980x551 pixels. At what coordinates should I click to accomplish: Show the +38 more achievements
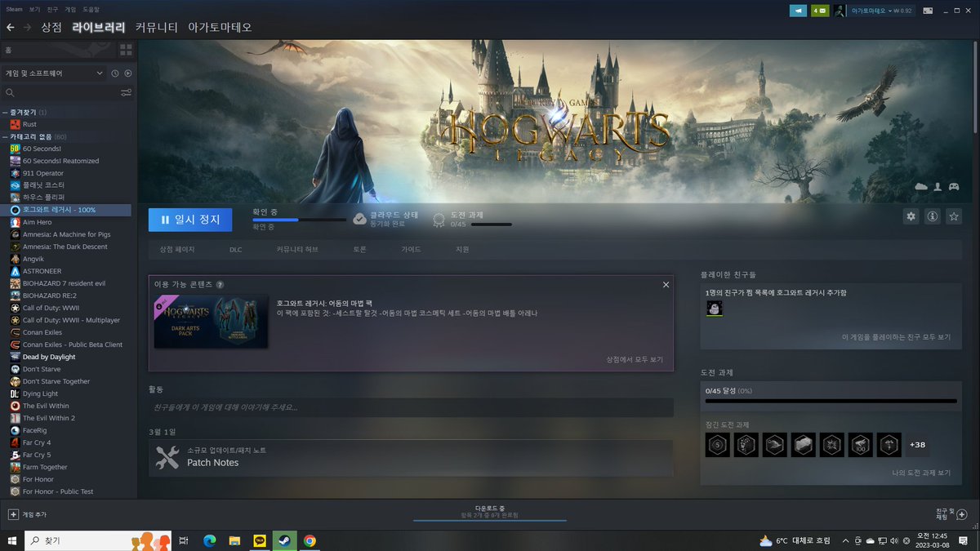(916, 445)
